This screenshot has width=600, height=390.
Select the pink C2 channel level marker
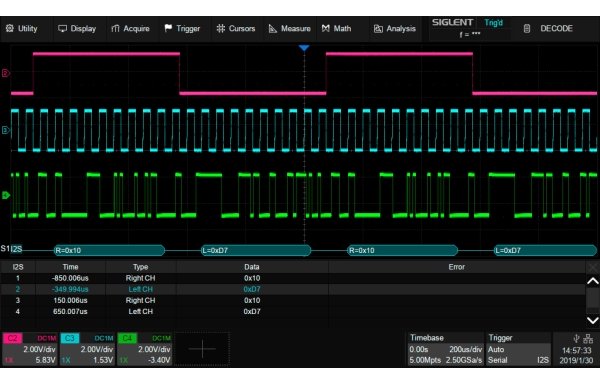(x=5, y=73)
